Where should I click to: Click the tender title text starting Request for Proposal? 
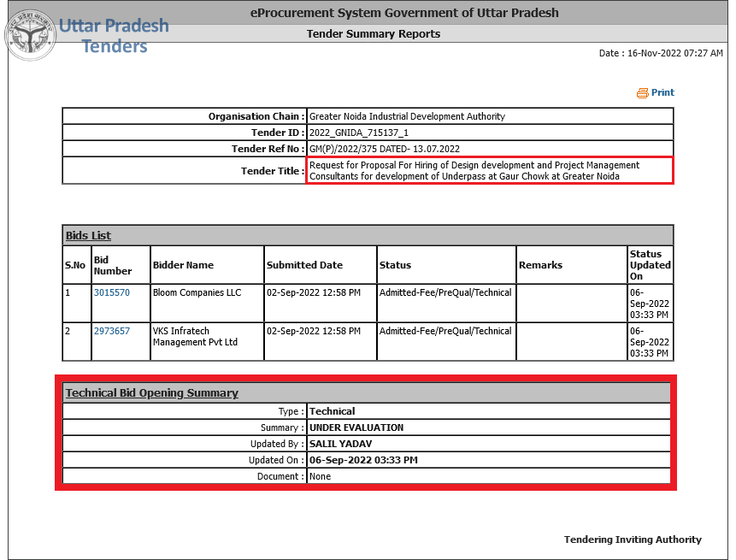474,171
